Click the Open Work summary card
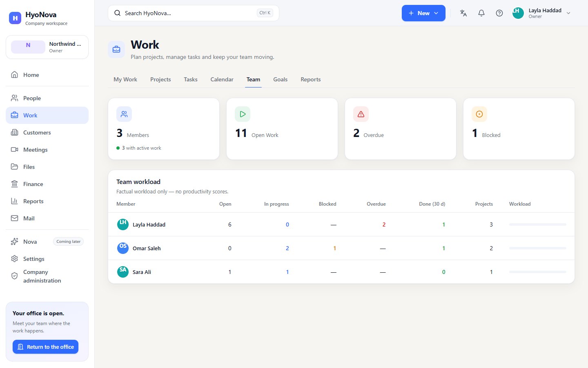 (x=282, y=129)
